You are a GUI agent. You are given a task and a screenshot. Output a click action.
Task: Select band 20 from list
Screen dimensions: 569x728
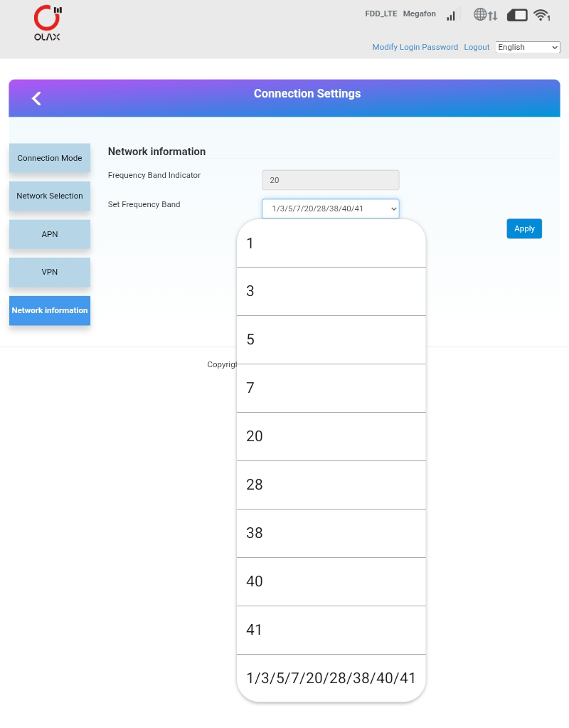coord(331,436)
